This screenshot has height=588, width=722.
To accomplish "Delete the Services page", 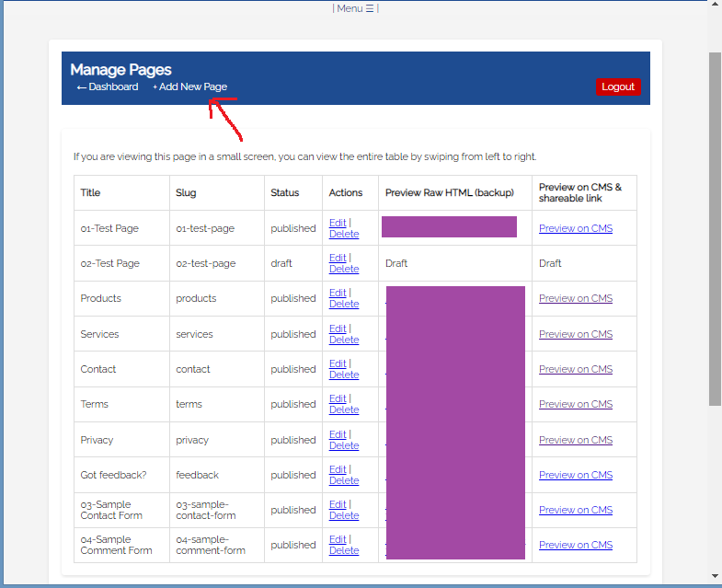I will (x=344, y=340).
